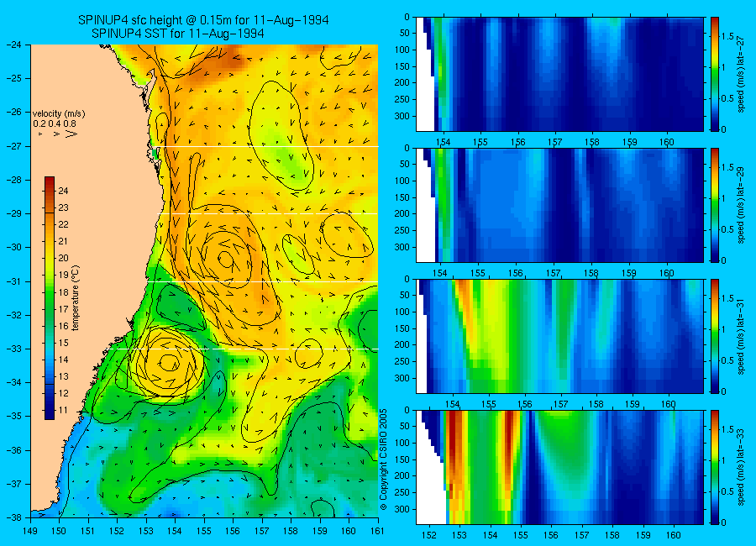756x546 pixels.
Task: Click the 'speed (m/s) lat=-29' label
Action: click(x=742, y=205)
